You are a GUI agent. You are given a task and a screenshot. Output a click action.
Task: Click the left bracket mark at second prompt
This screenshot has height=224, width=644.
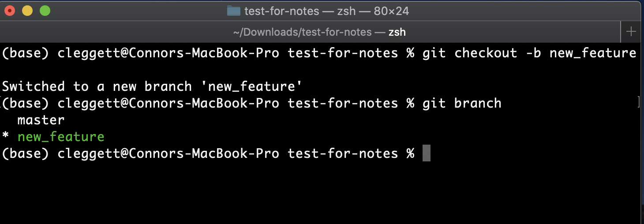point(2,102)
